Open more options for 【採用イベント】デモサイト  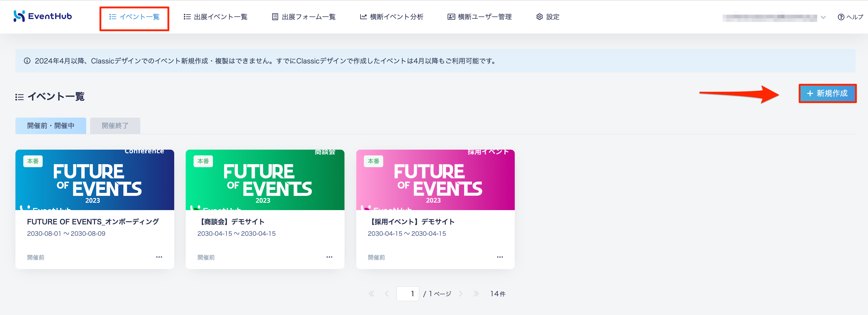click(x=500, y=257)
